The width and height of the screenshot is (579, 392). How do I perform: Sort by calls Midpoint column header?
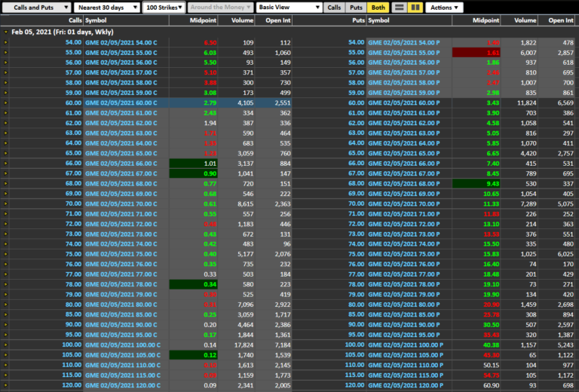(x=194, y=20)
